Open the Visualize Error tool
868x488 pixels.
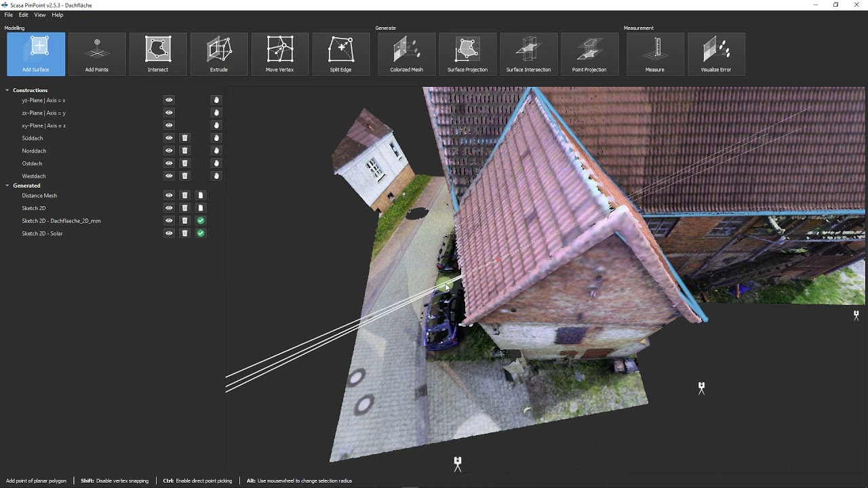point(716,54)
